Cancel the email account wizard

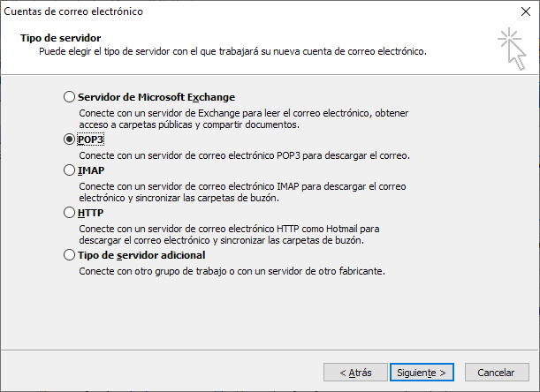coord(497,373)
